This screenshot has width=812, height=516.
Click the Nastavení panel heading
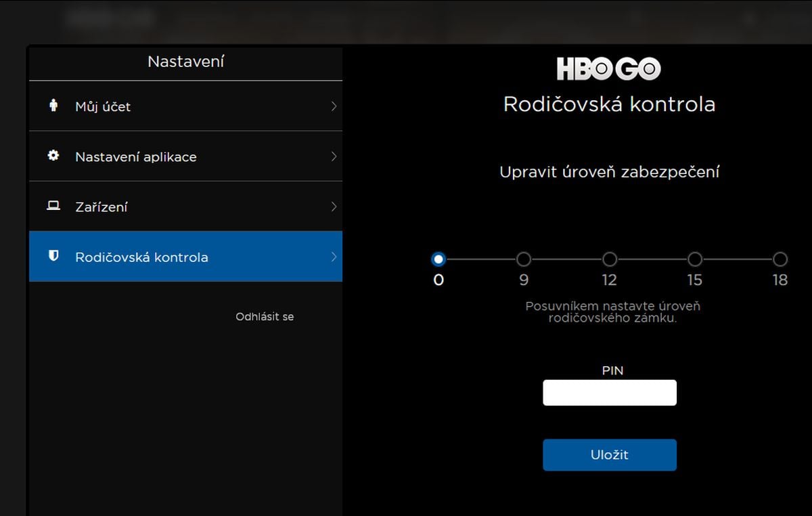186,62
